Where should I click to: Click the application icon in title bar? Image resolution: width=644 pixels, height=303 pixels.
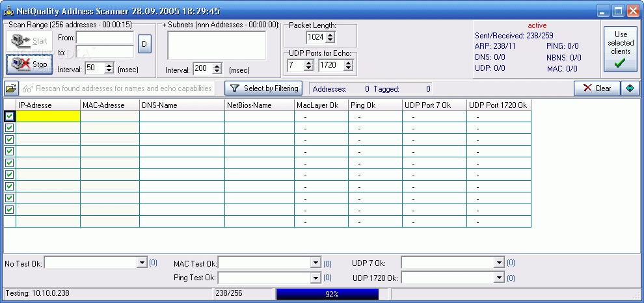(x=9, y=10)
